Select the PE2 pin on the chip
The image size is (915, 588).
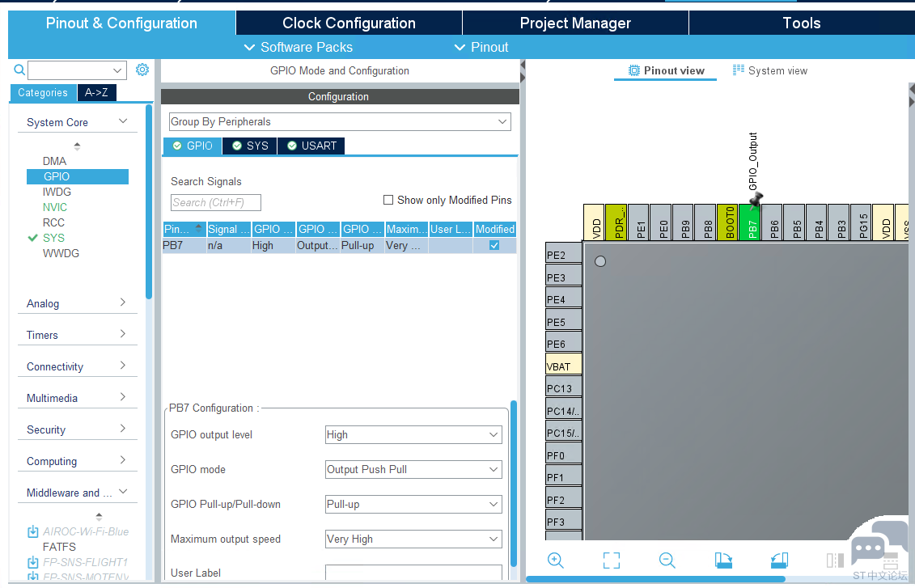[x=564, y=252]
